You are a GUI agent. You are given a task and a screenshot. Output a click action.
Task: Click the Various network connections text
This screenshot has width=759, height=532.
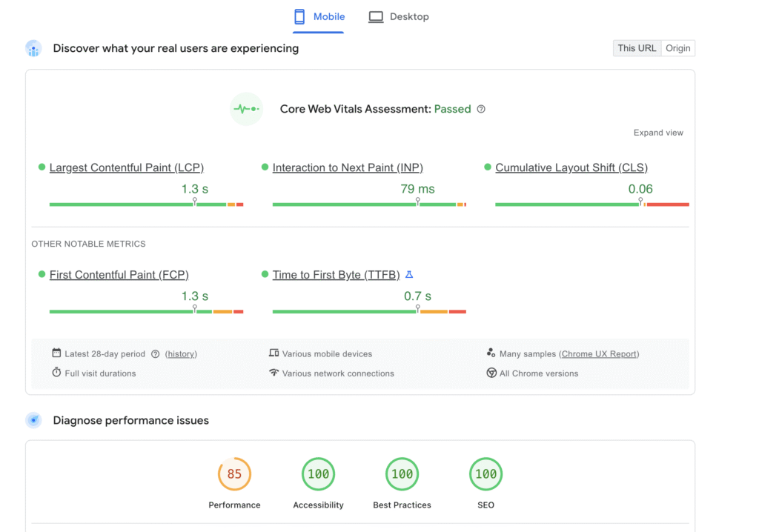pos(338,373)
